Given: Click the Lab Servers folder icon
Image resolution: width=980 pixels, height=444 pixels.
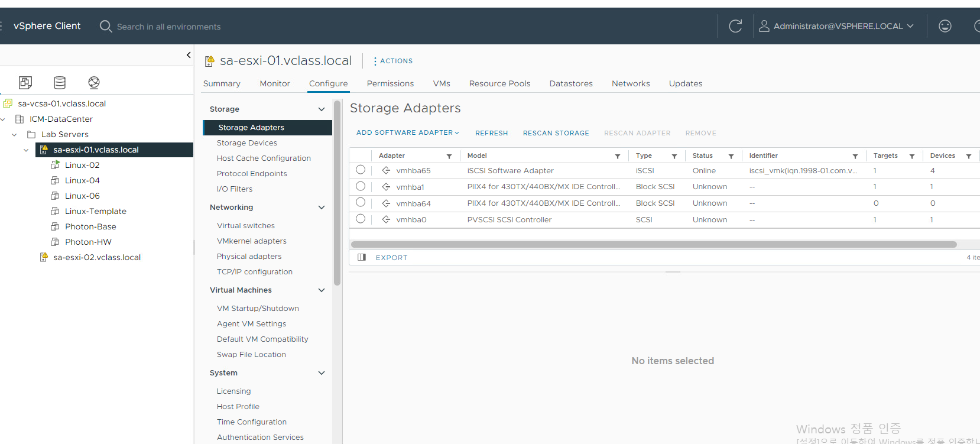Looking at the screenshot, I should coord(31,134).
